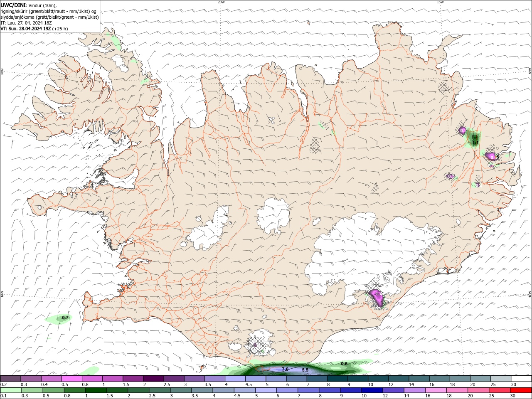The image size is (532, 399).
Task: Click the '30' label in the upper legend
Action: point(514,384)
